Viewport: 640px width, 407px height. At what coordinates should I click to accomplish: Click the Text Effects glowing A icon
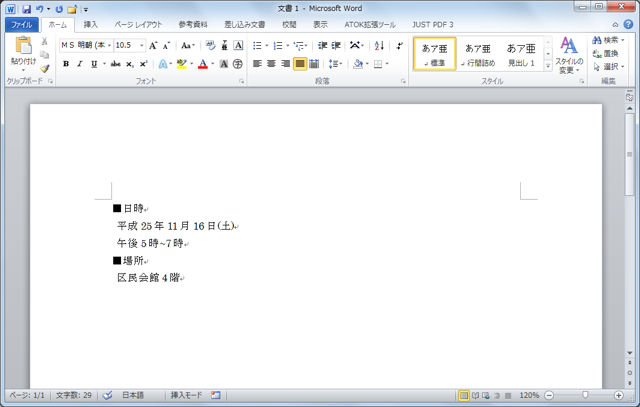coord(163,64)
